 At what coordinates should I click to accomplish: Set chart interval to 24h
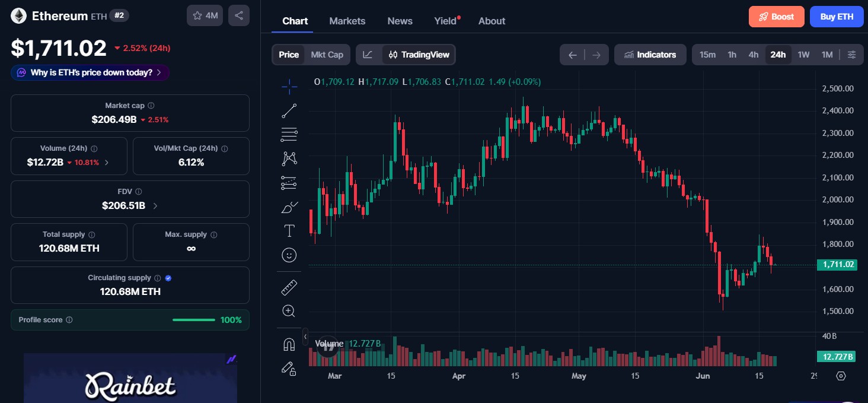(x=778, y=55)
